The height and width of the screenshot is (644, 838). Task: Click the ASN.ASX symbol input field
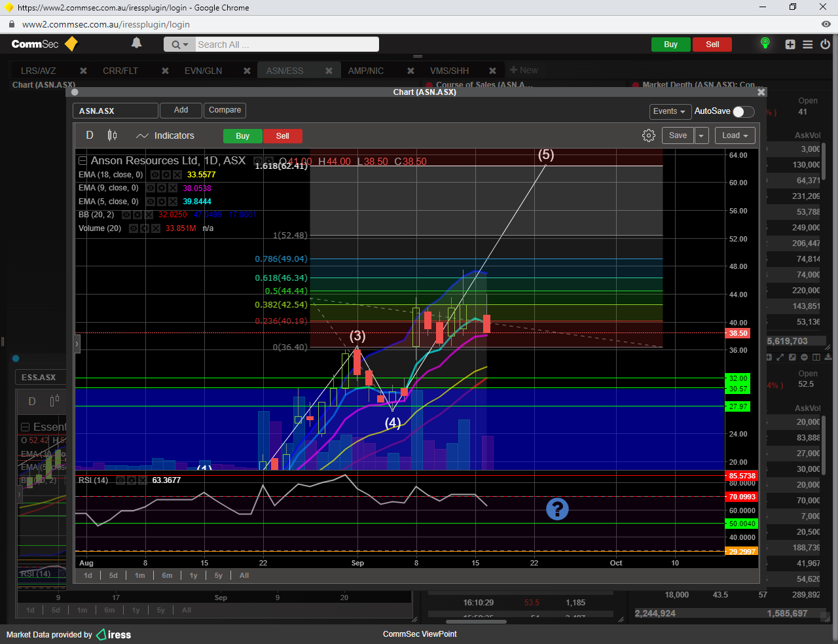click(115, 111)
